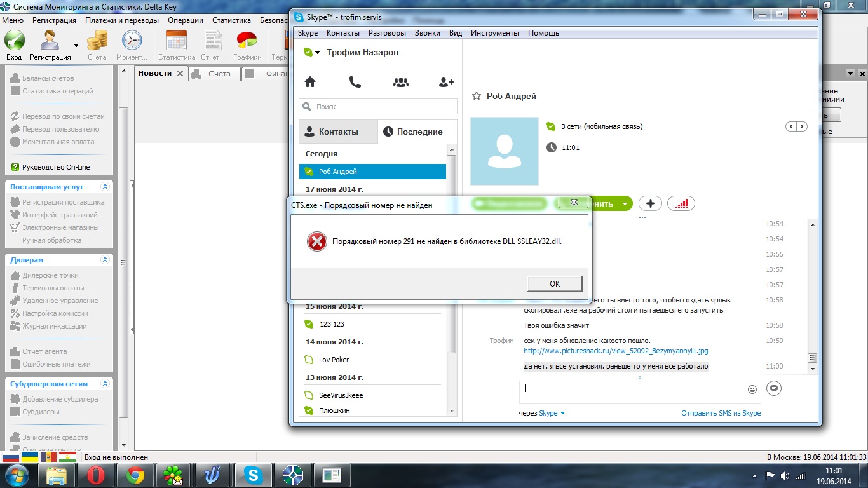Open Платежи и переводы menu
The width and height of the screenshot is (868, 488).
point(122,20)
